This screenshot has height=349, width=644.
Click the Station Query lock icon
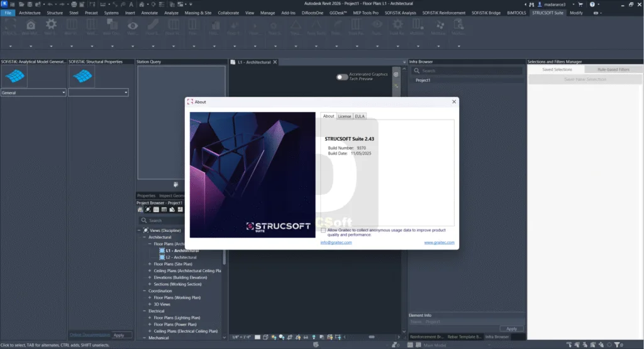pos(176,184)
